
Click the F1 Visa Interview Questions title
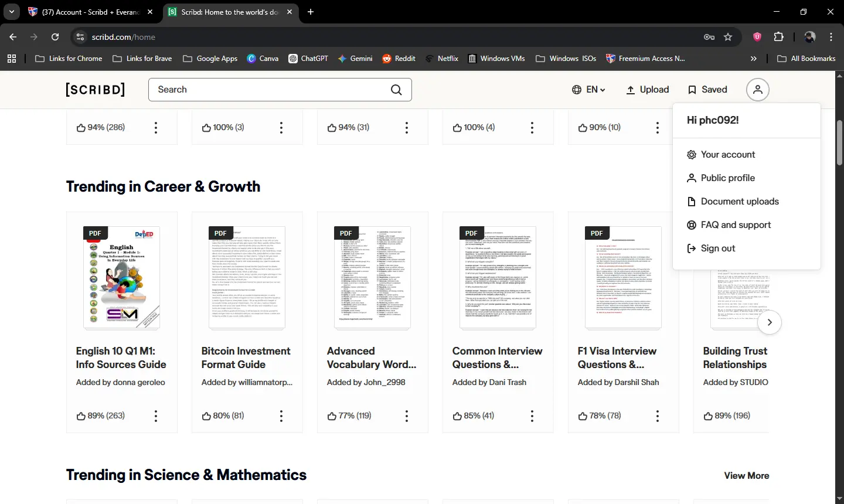[617, 358]
